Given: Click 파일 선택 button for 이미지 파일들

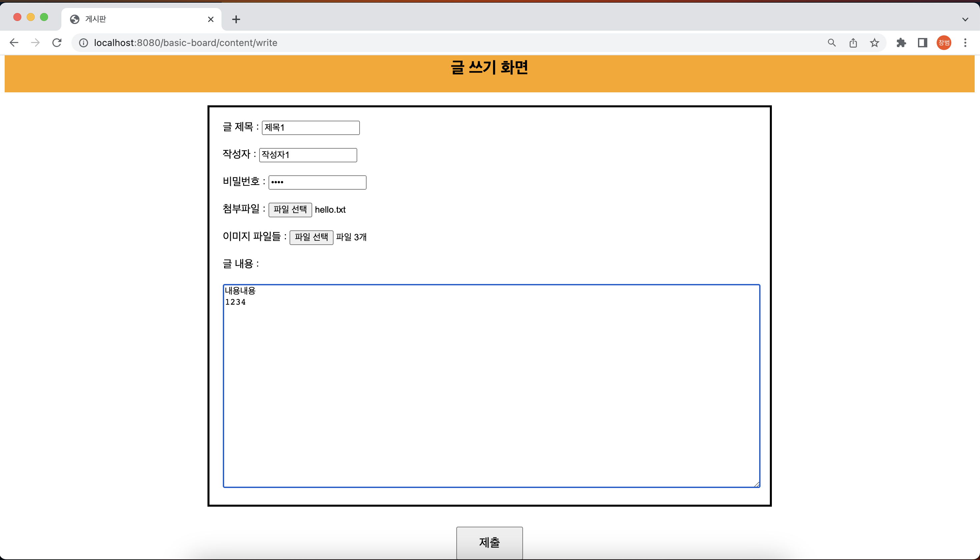Looking at the screenshot, I should tap(311, 237).
